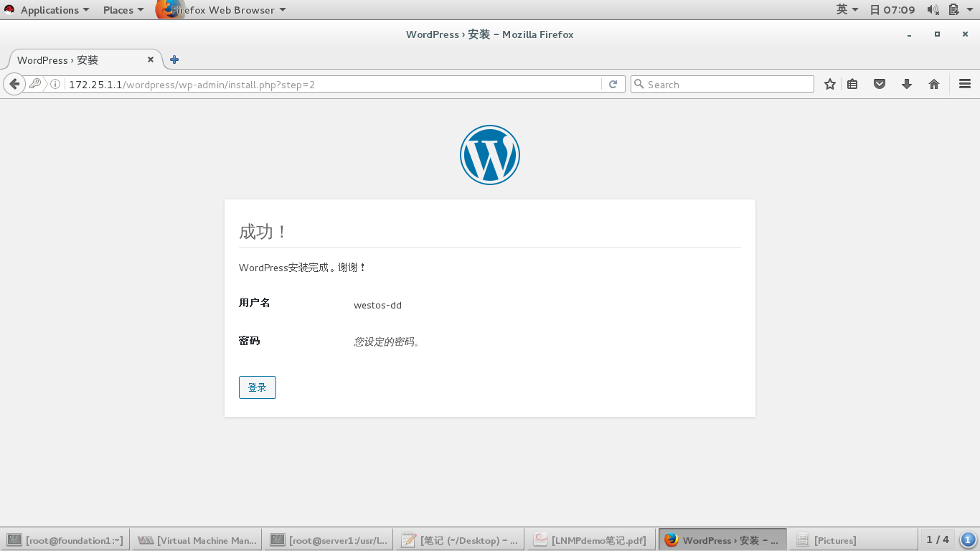Click in the Search field
980x551 pixels.
pyautogui.click(x=722, y=84)
